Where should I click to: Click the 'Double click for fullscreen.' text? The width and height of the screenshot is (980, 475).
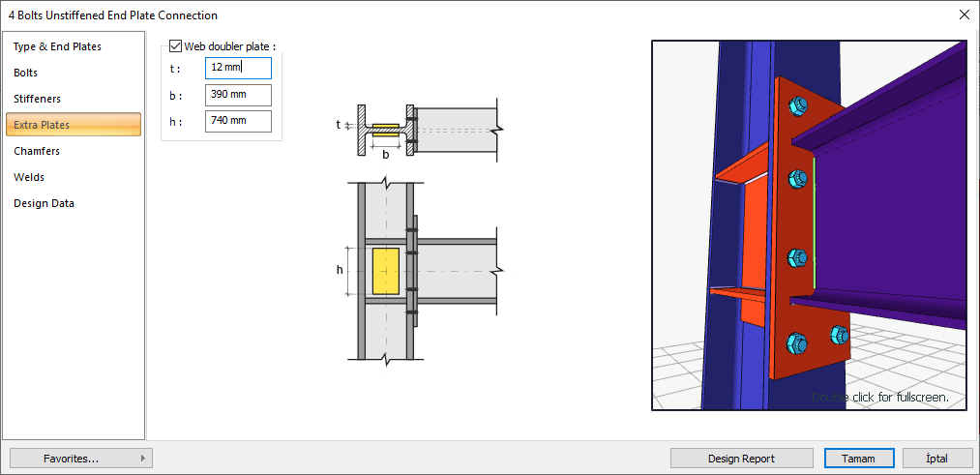[x=880, y=397]
